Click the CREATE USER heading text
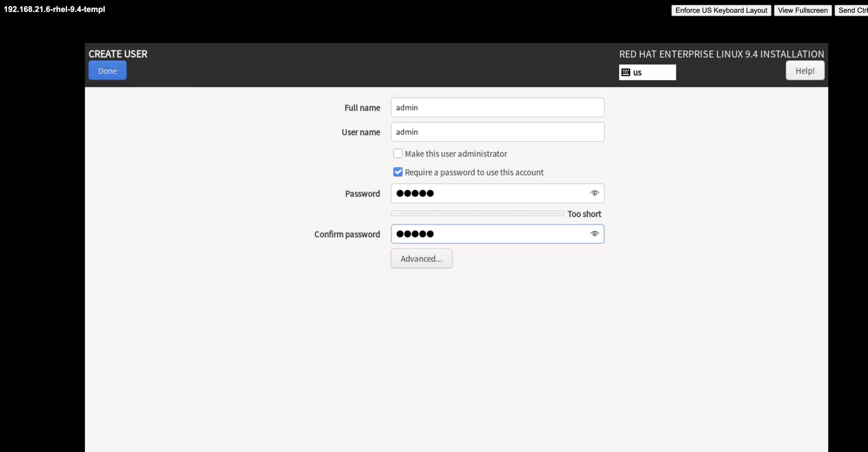Viewport: 868px width, 452px height. tap(118, 54)
